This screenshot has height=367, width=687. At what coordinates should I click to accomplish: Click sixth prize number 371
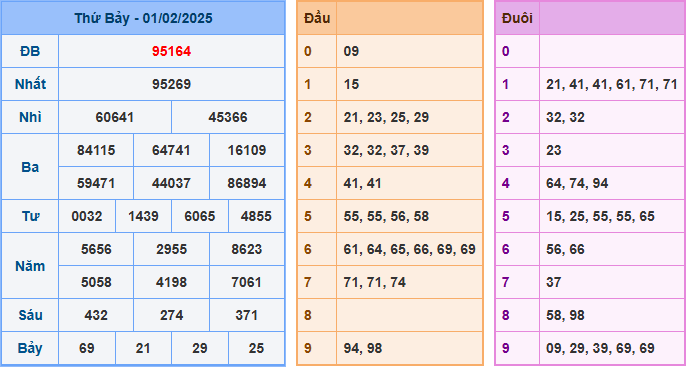point(247,315)
